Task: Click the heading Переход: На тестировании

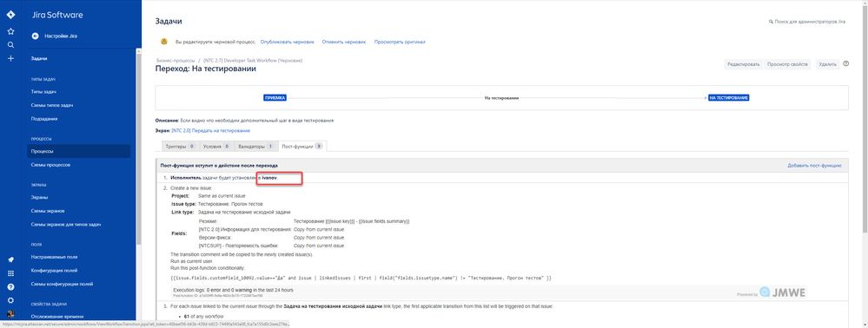Action: 206,69
